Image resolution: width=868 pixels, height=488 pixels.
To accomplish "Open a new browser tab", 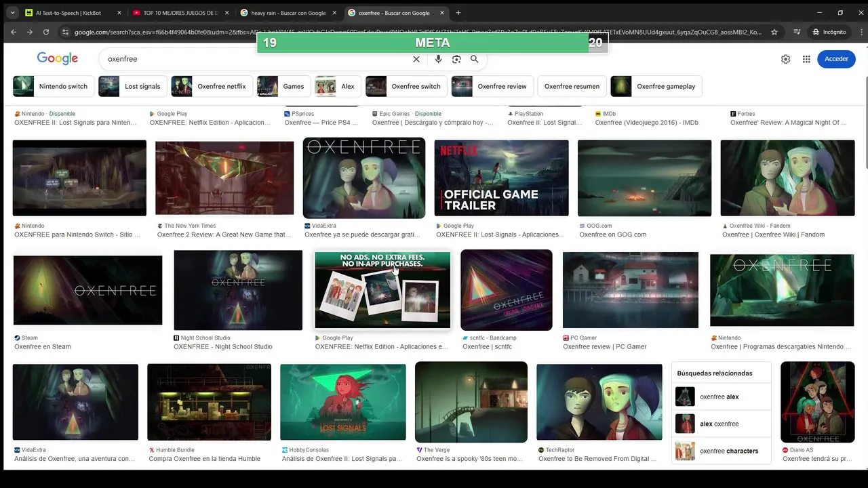I will pos(458,13).
